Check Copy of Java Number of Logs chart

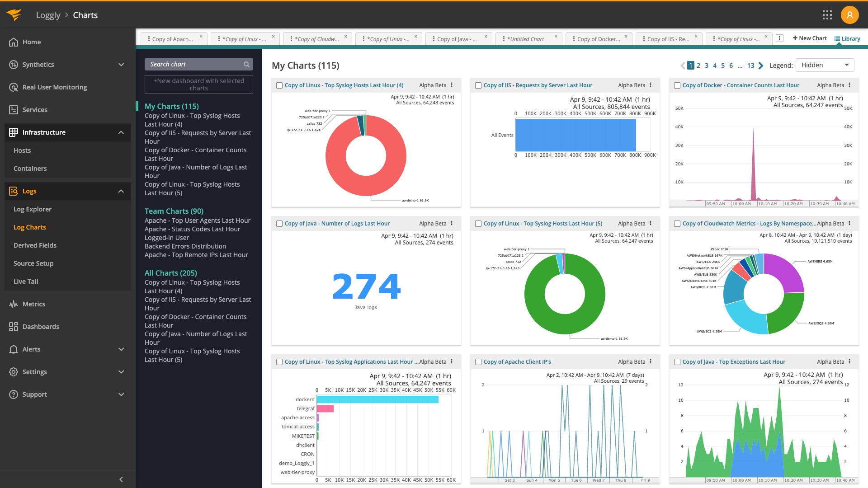pyautogui.click(x=279, y=224)
